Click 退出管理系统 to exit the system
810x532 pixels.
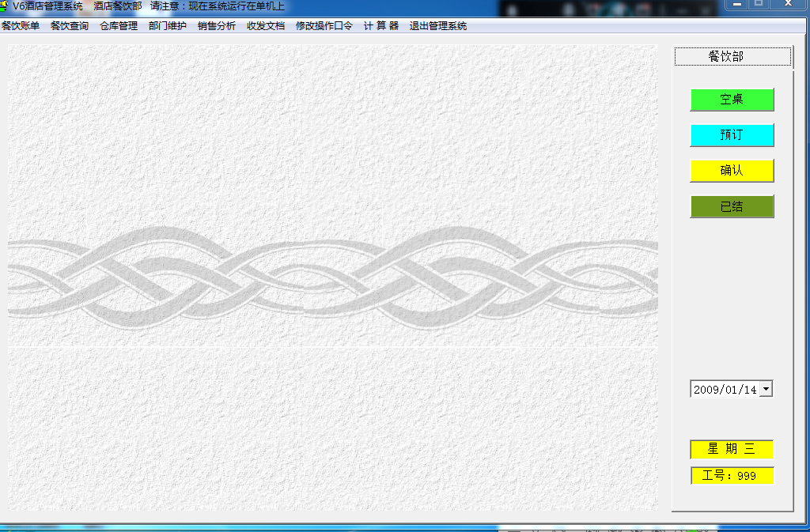point(438,25)
